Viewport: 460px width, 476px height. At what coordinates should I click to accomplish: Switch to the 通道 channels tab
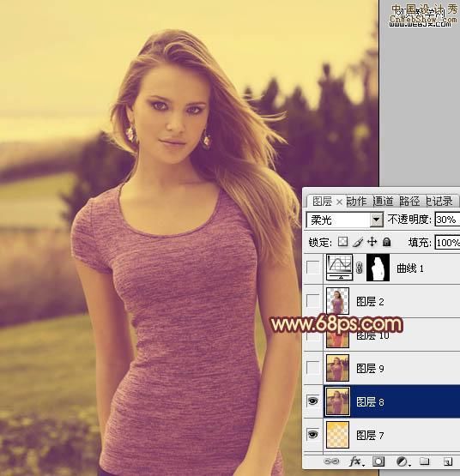point(383,201)
